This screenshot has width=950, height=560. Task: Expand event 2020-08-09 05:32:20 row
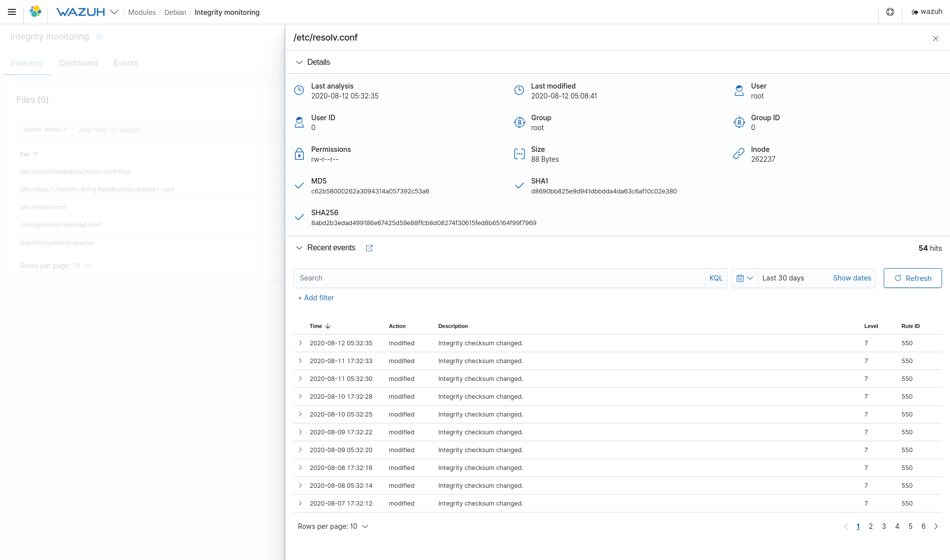click(300, 450)
